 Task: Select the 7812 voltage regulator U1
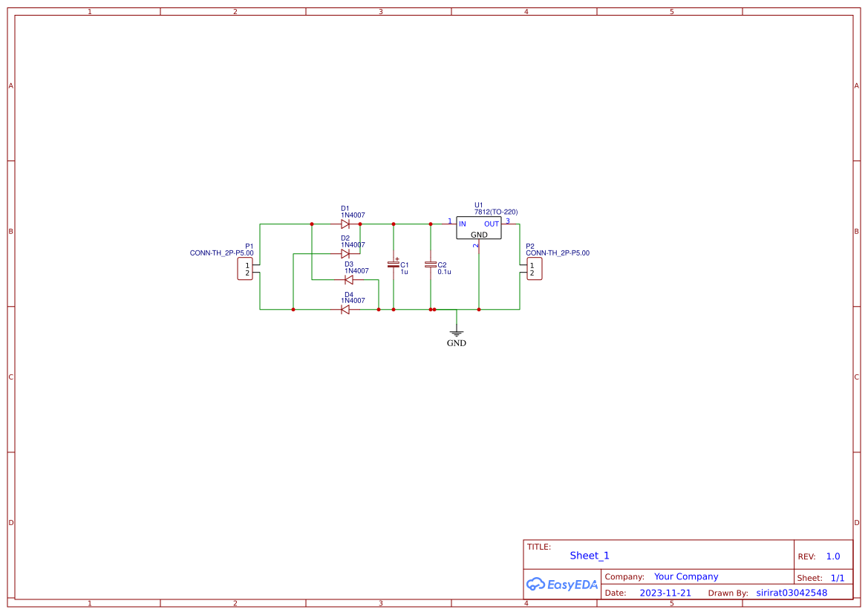(x=478, y=229)
